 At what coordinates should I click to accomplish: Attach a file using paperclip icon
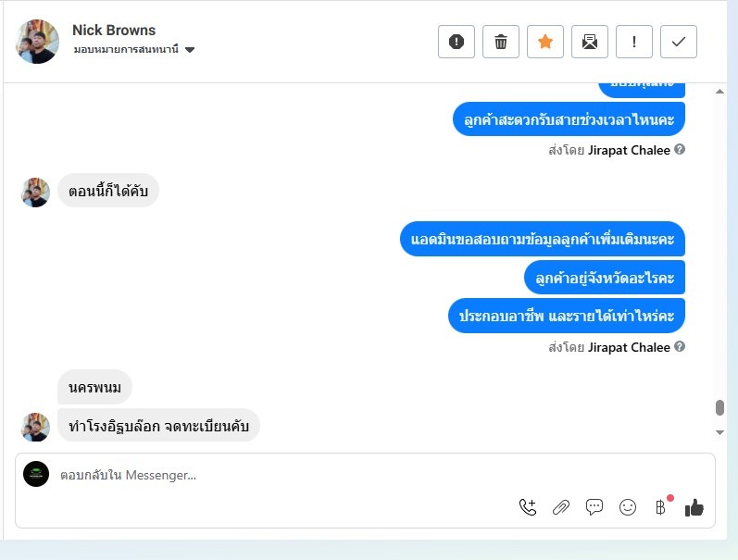pos(561,507)
